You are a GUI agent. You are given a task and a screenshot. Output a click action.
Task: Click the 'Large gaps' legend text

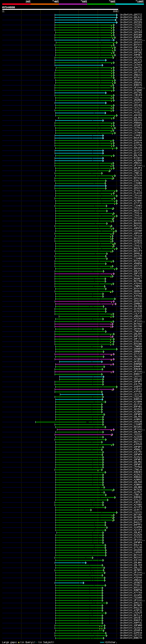pos(10,642)
